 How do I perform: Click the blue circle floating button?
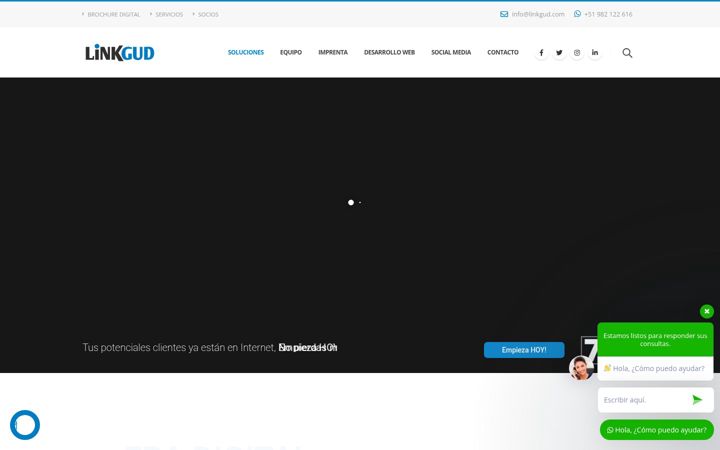[25, 425]
